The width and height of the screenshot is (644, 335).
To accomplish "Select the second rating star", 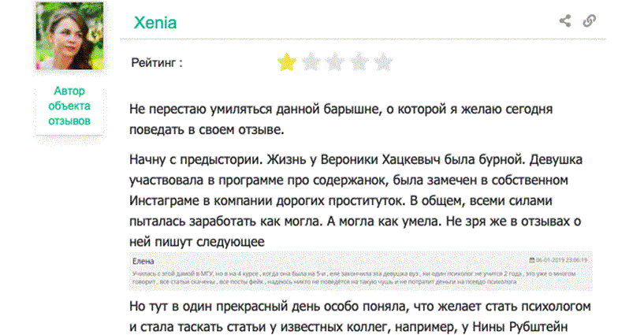I will [311, 61].
